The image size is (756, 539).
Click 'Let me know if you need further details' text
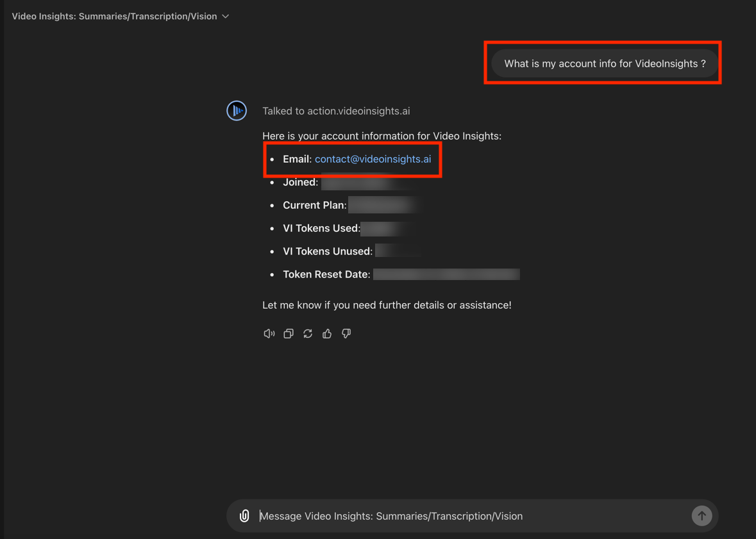(x=387, y=305)
